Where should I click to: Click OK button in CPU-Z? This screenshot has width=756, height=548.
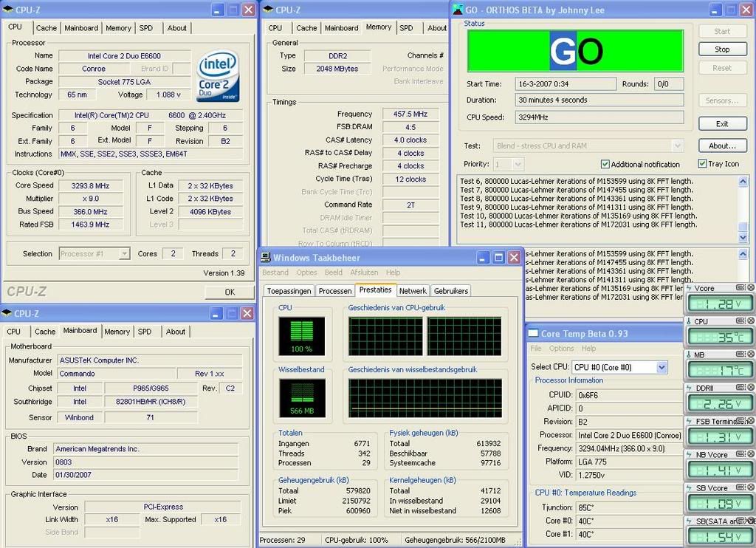(230, 292)
